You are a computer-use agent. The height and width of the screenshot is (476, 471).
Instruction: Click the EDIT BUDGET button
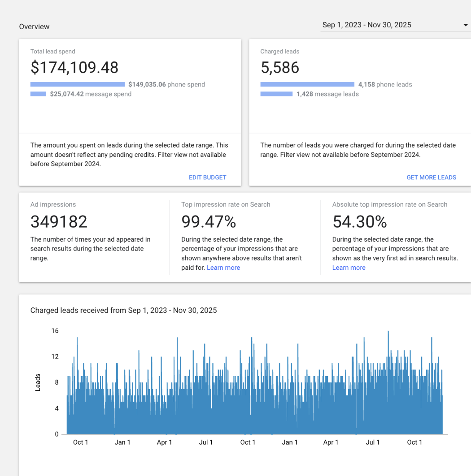[207, 177]
